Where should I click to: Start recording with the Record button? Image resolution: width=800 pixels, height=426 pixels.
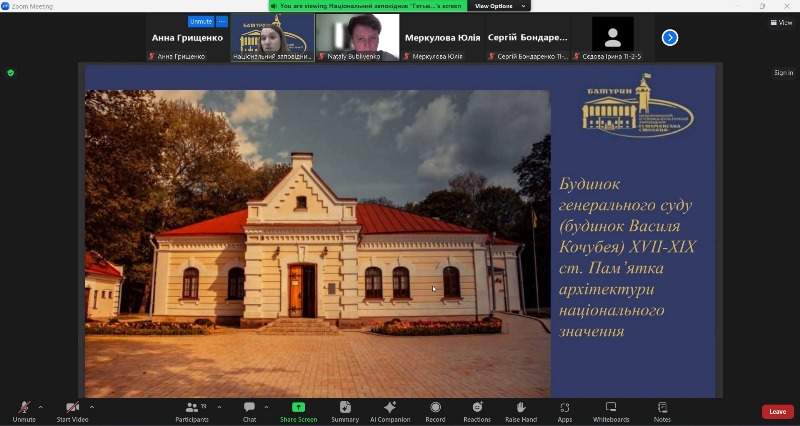(x=435, y=412)
